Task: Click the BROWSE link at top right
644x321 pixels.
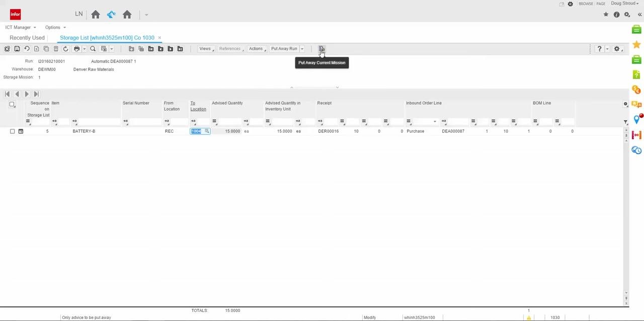Action: click(586, 4)
